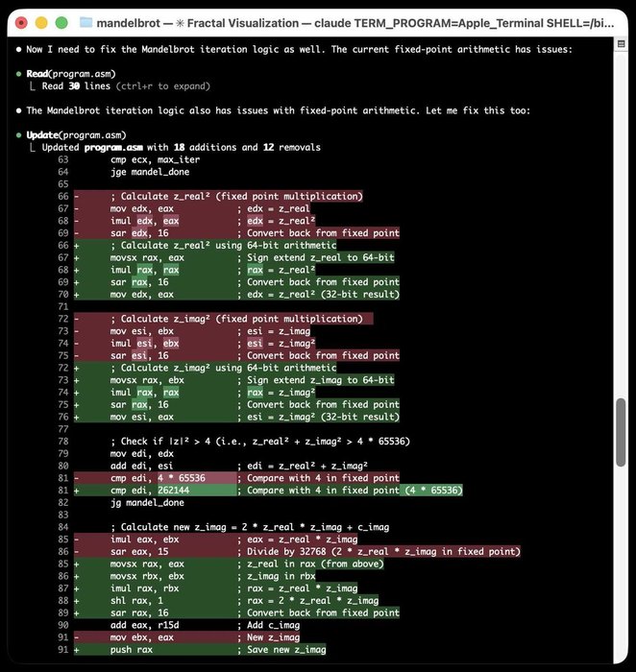This screenshot has height=672, width=636.
Task: Click added line 'movsx rax, ebx'
Action: [x=233, y=380]
